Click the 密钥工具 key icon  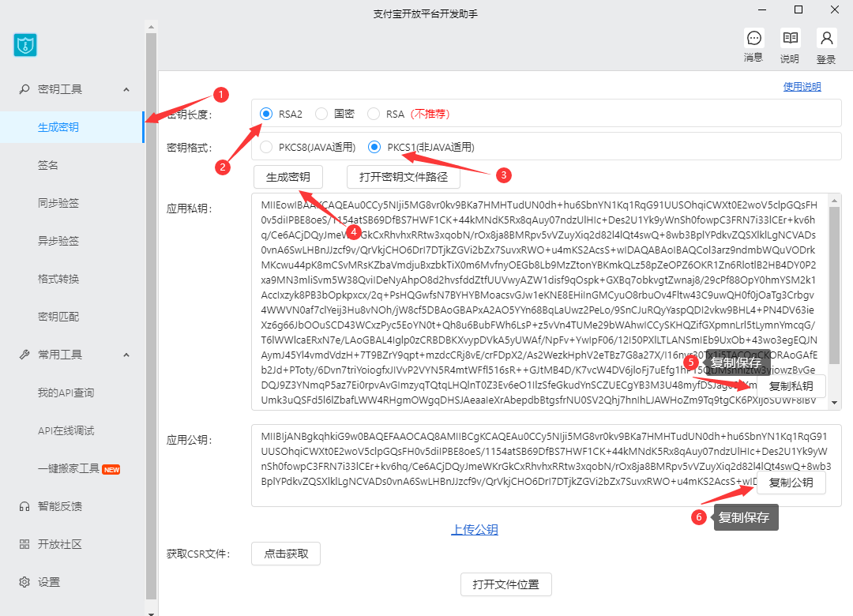tap(24, 89)
